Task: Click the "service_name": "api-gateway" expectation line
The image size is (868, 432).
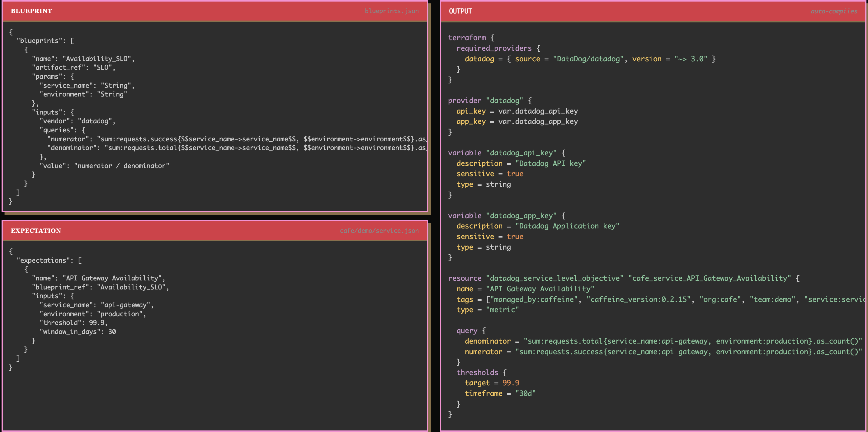Action: point(97,305)
